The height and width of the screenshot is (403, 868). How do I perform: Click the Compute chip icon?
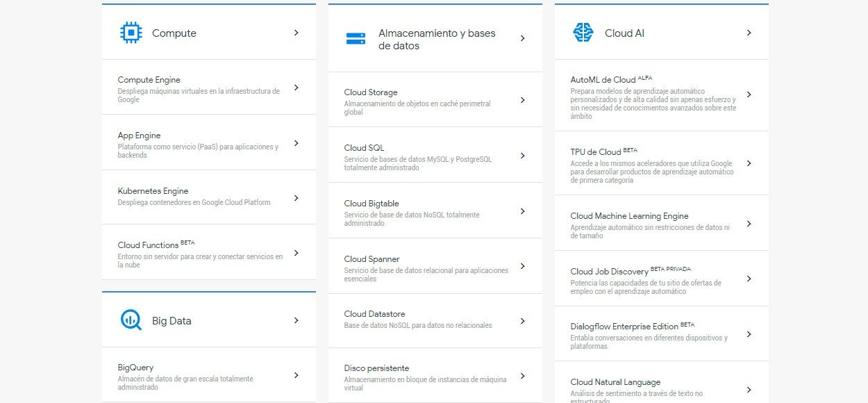point(131,33)
